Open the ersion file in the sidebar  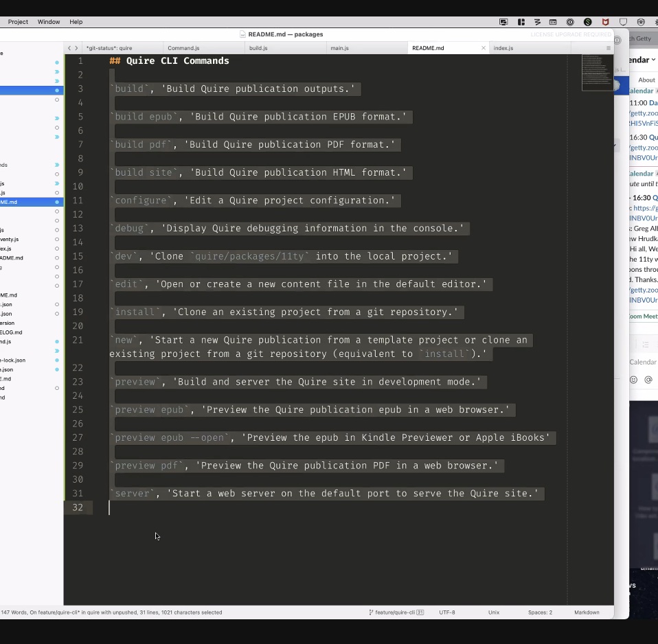(x=7, y=323)
